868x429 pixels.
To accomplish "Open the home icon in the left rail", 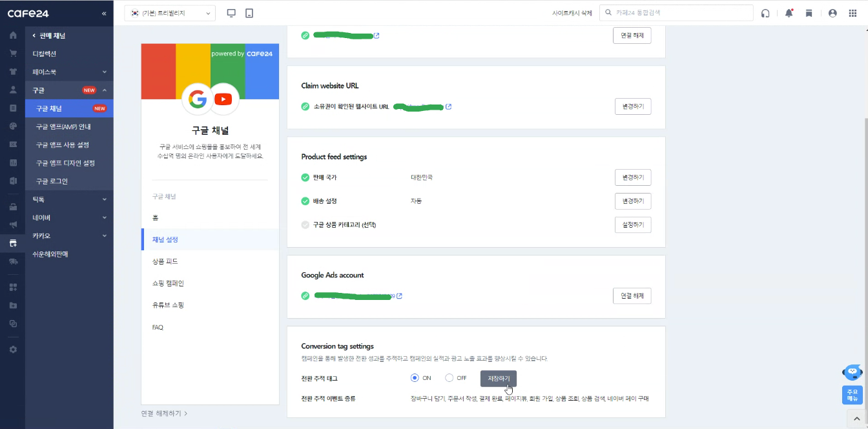I will pos(13,35).
